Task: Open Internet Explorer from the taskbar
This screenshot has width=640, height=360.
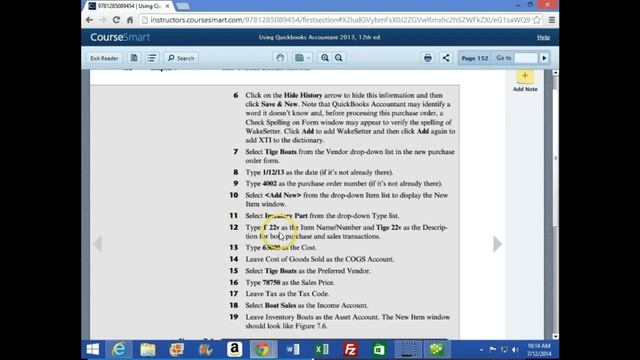Action: (x=119, y=349)
